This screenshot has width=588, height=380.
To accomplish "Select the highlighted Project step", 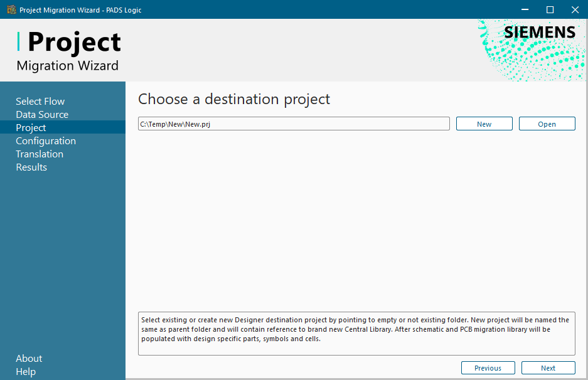I will (31, 128).
